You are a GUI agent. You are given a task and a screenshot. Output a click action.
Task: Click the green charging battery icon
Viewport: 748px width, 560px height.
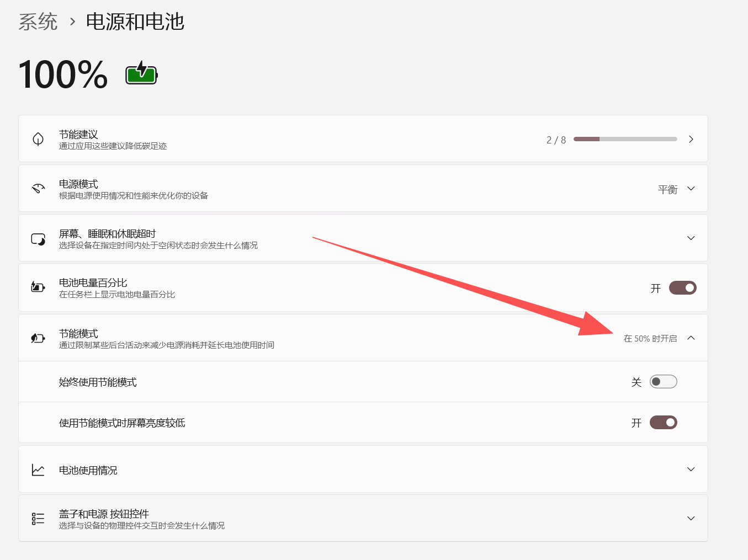point(141,73)
